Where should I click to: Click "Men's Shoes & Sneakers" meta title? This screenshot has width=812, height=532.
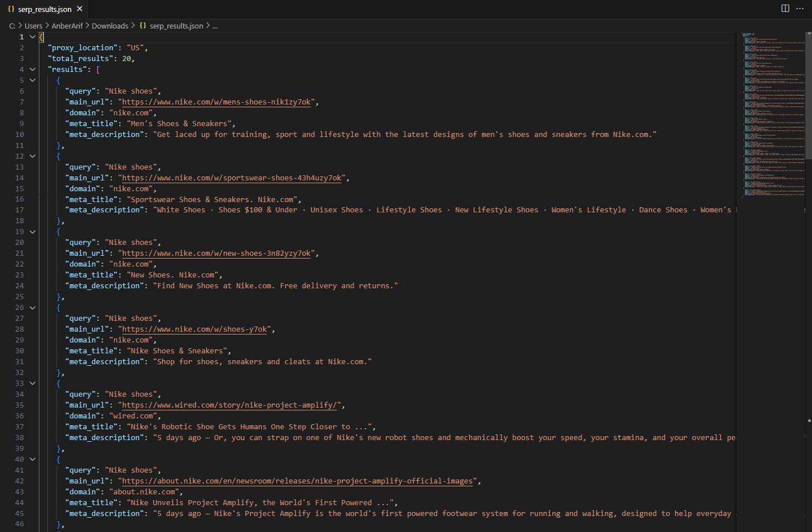click(x=179, y=124)
